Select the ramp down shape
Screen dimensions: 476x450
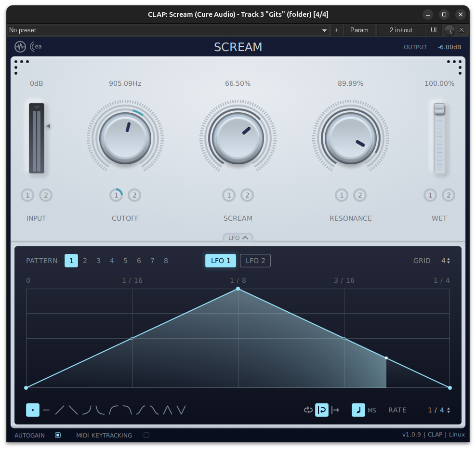(x=73, y=410)
